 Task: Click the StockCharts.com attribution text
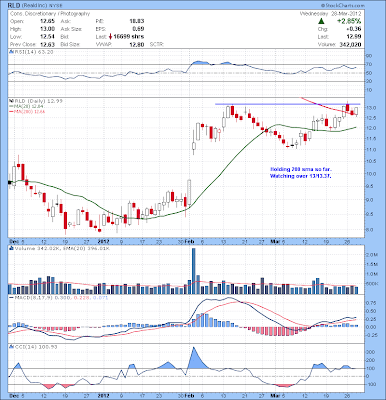pos(343,5)
